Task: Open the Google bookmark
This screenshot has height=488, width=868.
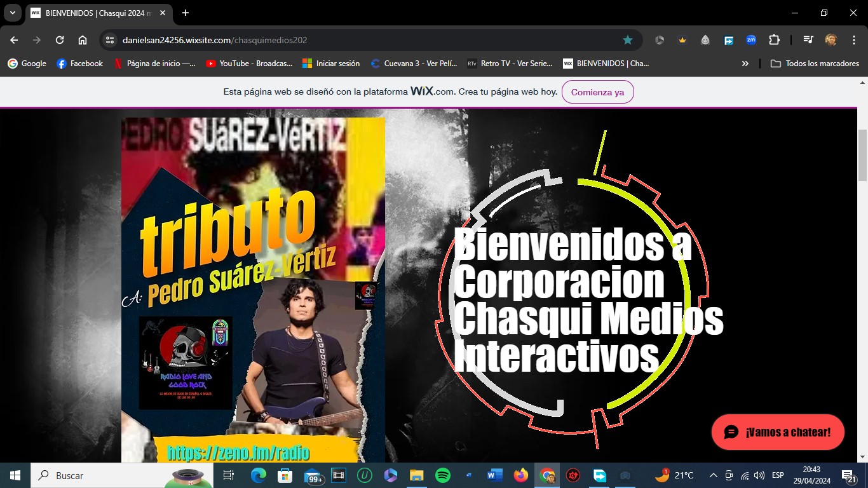Action: [x=27, y=64]
